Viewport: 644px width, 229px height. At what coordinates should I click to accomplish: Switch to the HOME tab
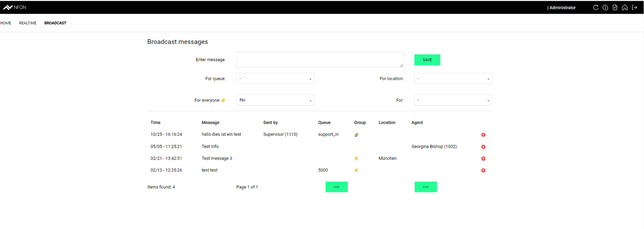tap(6, 23)
